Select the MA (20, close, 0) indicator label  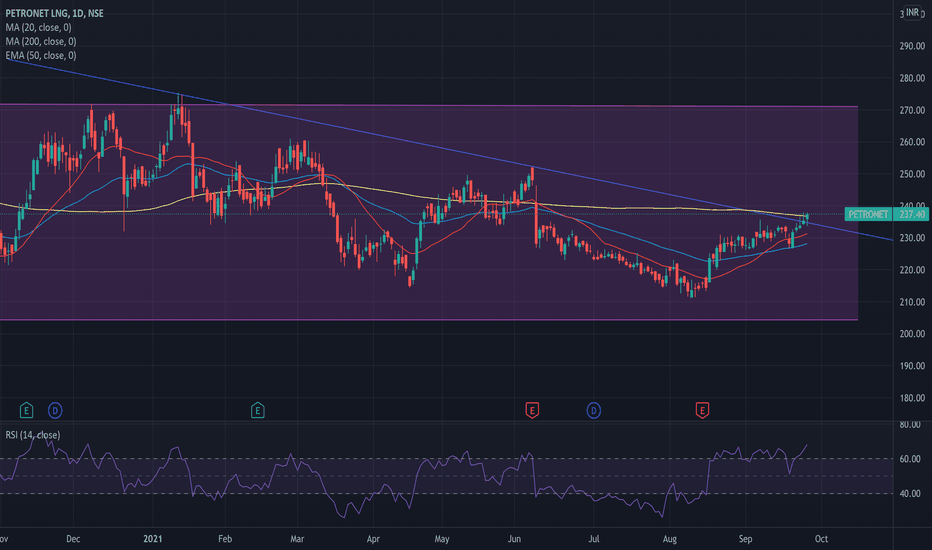tap(38, 27)
